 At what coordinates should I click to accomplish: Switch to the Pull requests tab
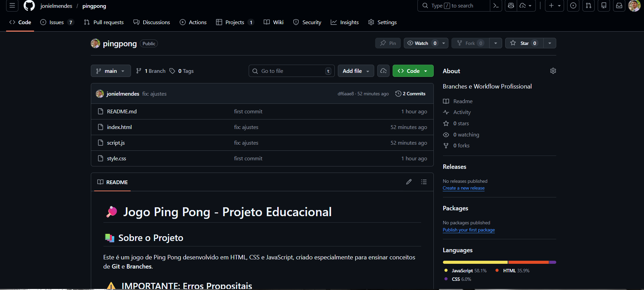[104, 22]
